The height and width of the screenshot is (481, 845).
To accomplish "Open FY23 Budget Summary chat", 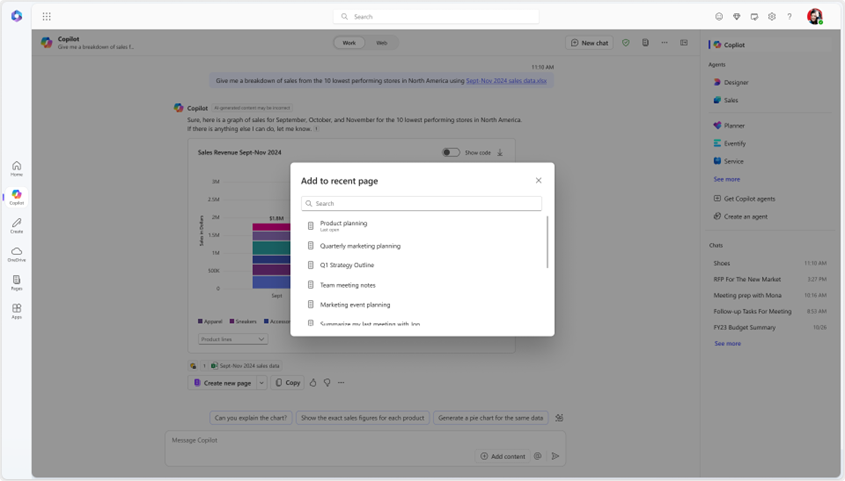I will coord(770,327).
